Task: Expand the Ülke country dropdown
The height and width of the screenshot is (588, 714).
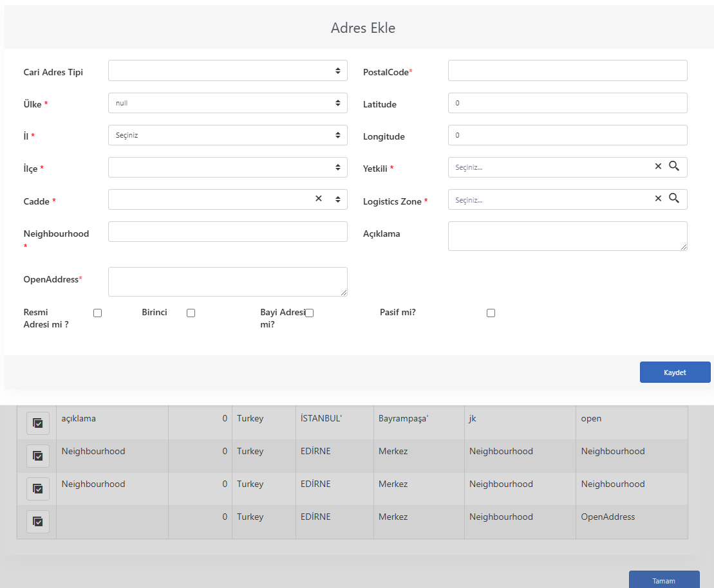Action: coord(228,103)
